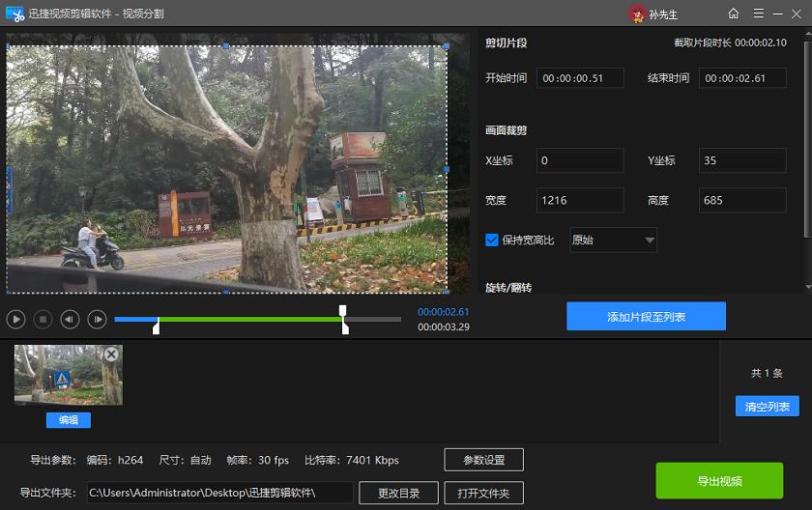Click the 比特率: 7401 Kbps text
Image resolution: width=812 pixels, height=510 pixels.
point(352,460)
